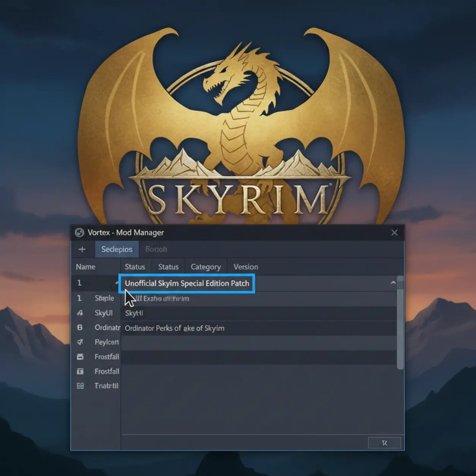Sort by the Name column header
476x476 pixels.
click(x=86, y=267)
